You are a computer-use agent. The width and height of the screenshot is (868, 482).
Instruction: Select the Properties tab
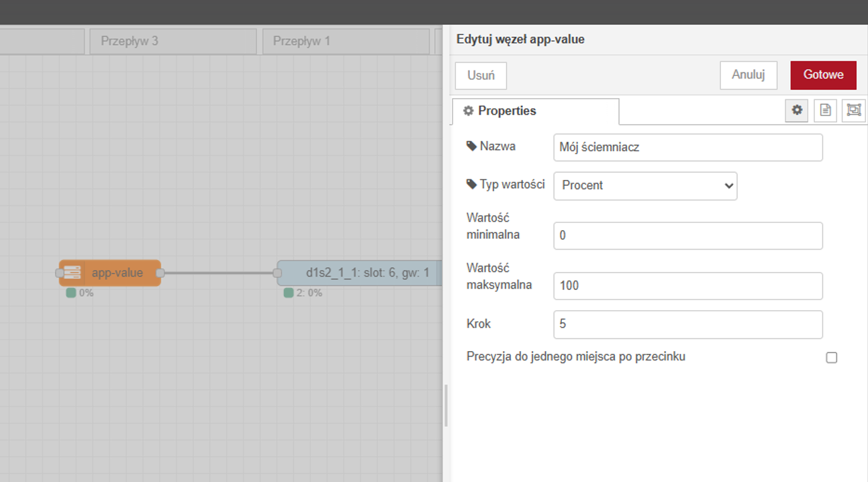pos(536,111)
